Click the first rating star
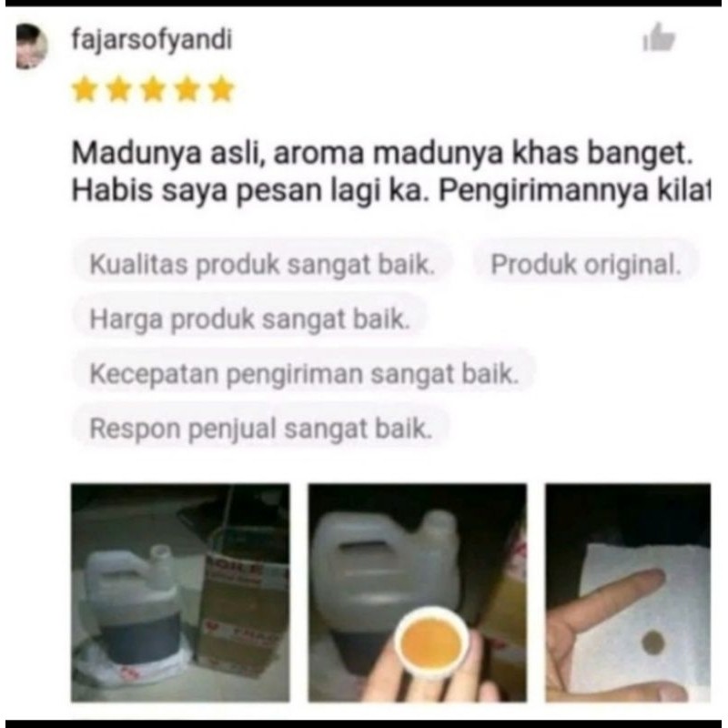 coord(85,89)
